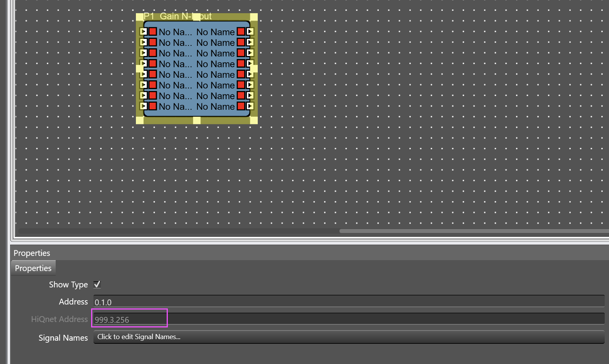Click first output port arrow on Gain block

click(x=250, y=31)
